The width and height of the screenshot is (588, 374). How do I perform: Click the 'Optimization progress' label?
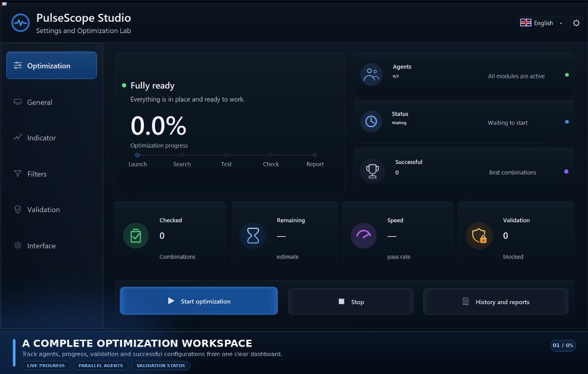[x=159, y=146]
